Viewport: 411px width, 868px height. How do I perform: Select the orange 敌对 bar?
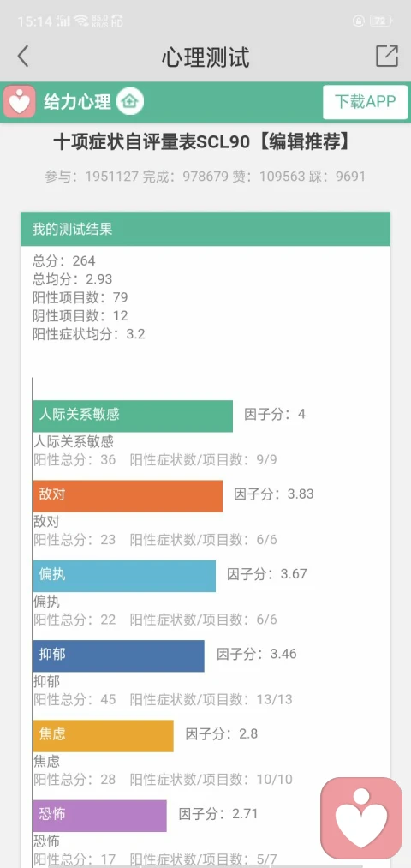pyautogui.click(x=128, y=495)
